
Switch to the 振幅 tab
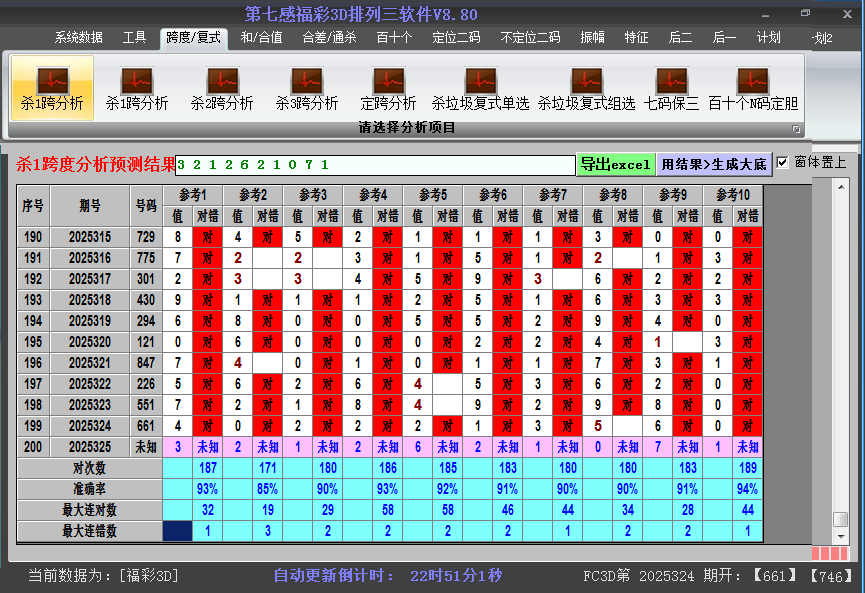(592, 38)
